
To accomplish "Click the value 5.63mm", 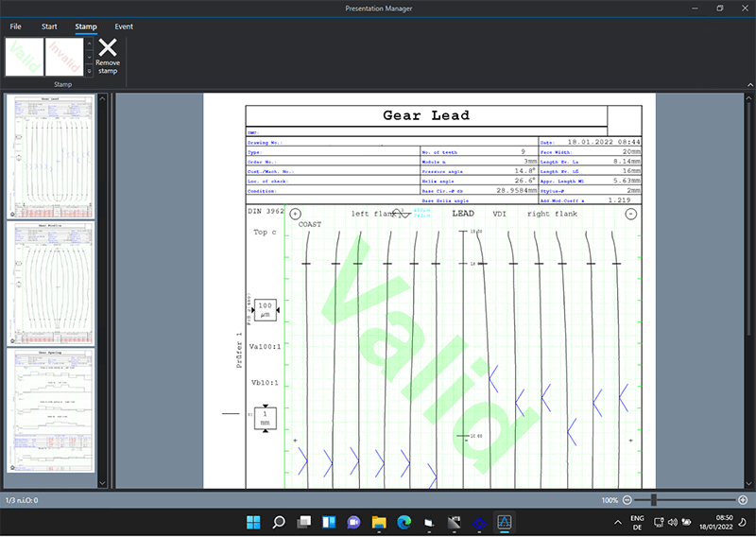I will 627,181.
